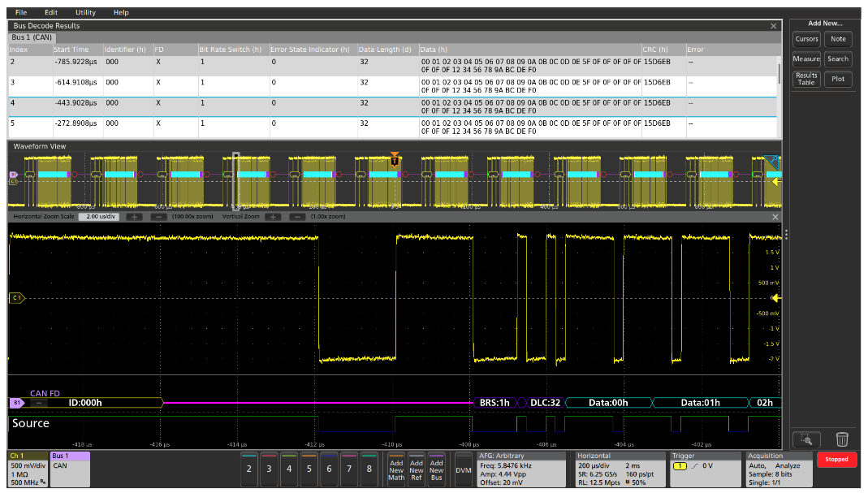Open waveform options via the three-dot handle

point(786,236)
